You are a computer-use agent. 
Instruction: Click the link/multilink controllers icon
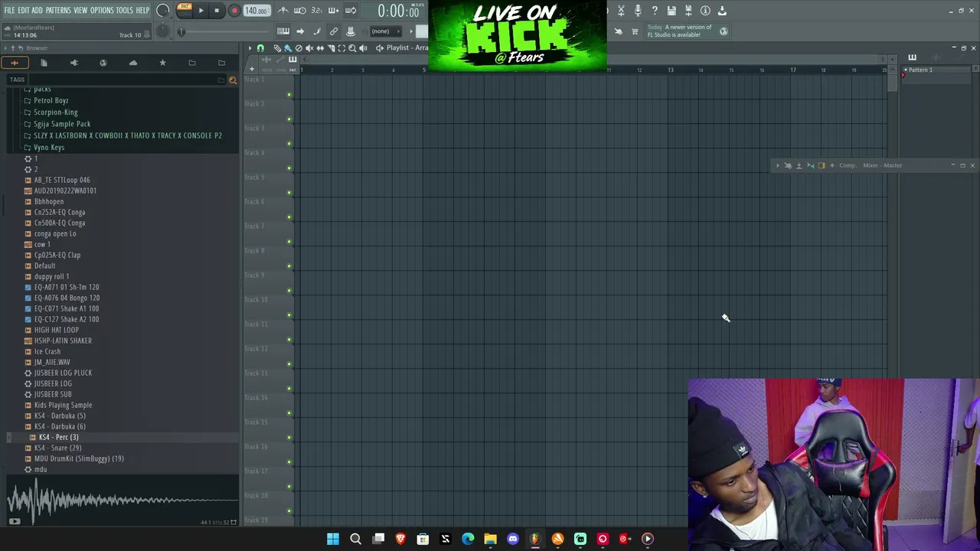coord(334,31)
